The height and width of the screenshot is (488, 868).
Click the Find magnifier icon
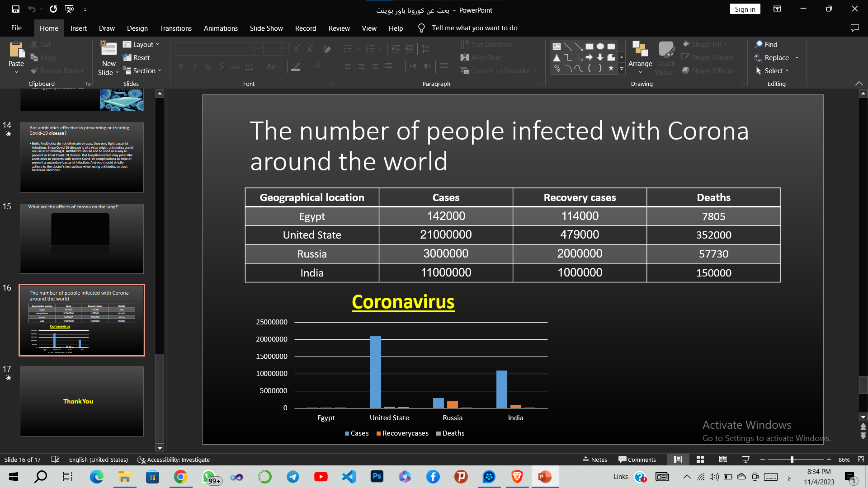(x=759, y=44)
